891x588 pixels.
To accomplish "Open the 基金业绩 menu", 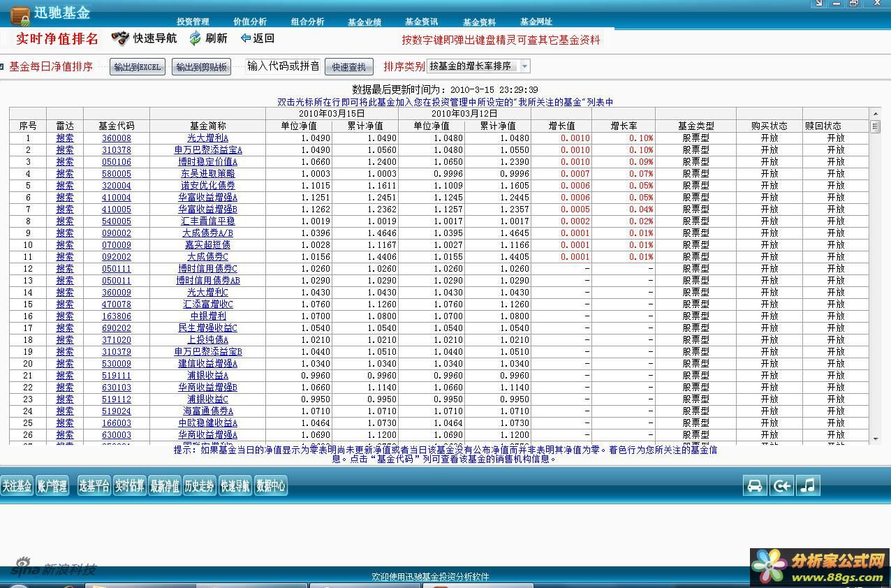I will (364, 22).
